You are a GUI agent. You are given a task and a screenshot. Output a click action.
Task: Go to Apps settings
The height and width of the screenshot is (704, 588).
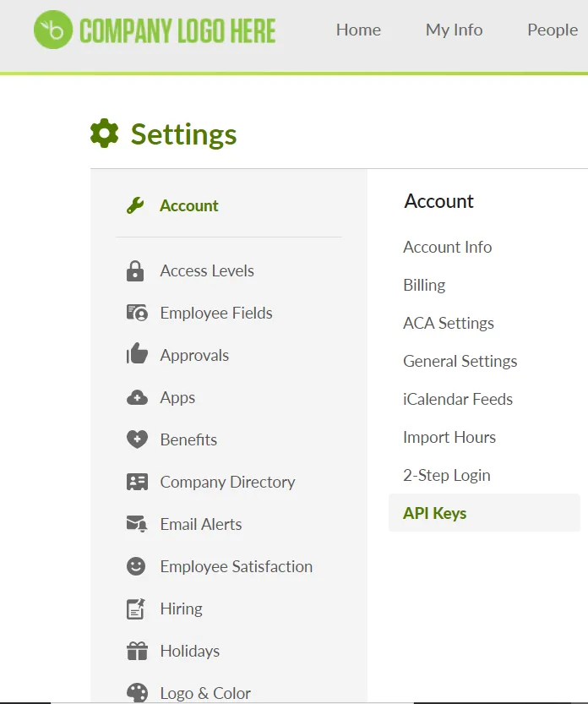pos(177,398)
